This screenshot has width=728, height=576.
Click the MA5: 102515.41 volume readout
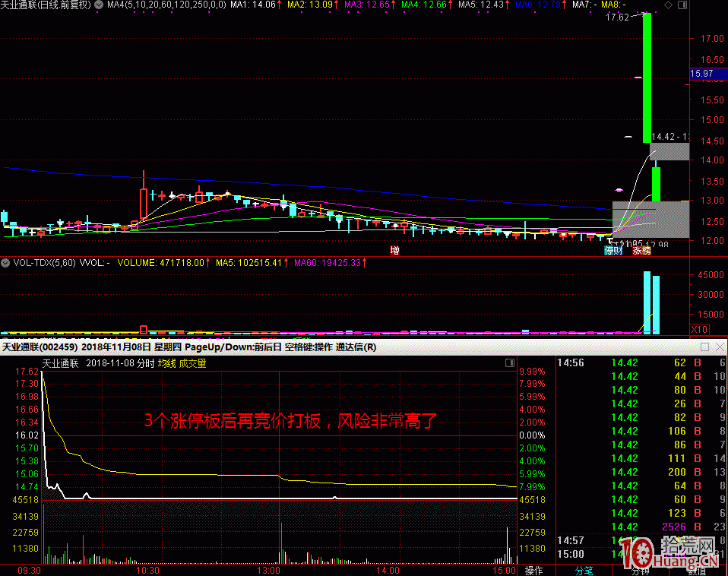point(252,263)
